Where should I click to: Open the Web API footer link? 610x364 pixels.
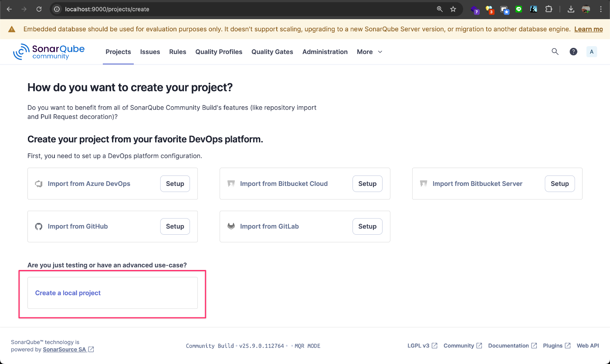coord(588,346)
